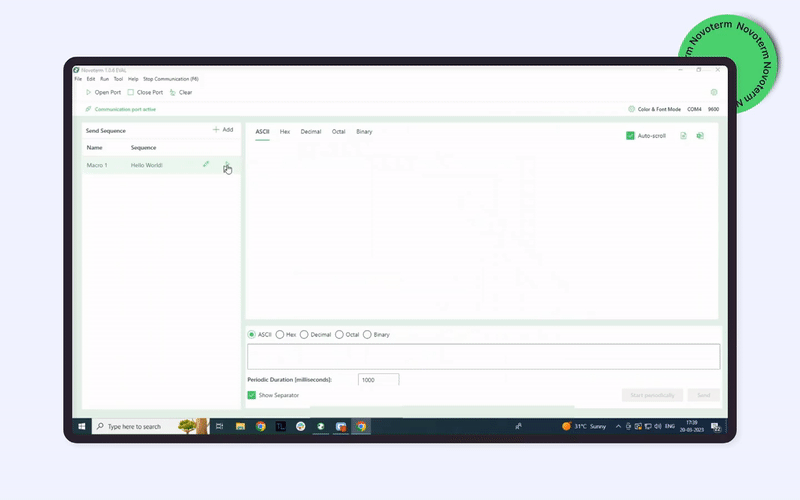Disable the Auto-scroll checkbox
Image resolution: width=800 pixels, height=500 pixels.
(x=630, y=135)
